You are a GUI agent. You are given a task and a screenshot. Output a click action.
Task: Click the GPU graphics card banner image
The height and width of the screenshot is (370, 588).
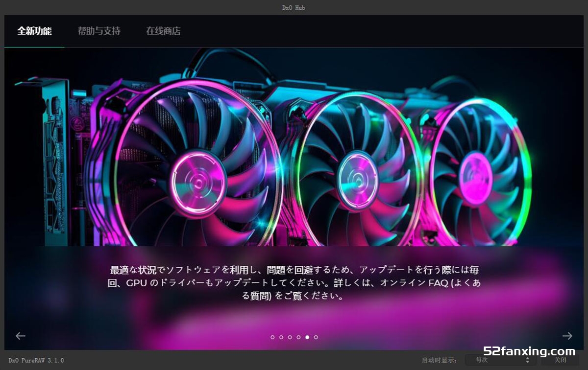coord(294,147)
